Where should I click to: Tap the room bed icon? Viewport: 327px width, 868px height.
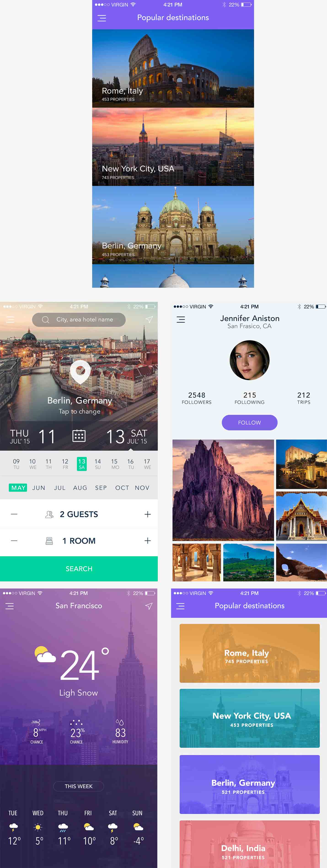point(49,541)
